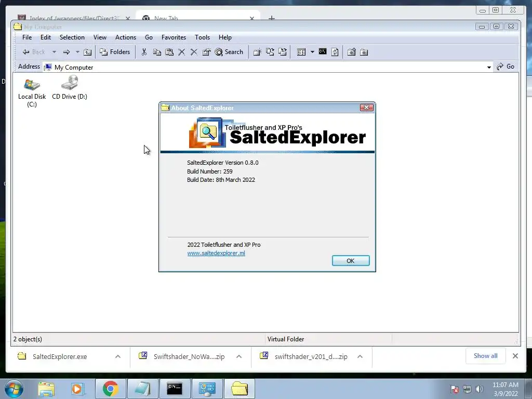The image size is (532, 399).
Task: Click the volume speaker tray icon
Action: [x=480, y=389]
